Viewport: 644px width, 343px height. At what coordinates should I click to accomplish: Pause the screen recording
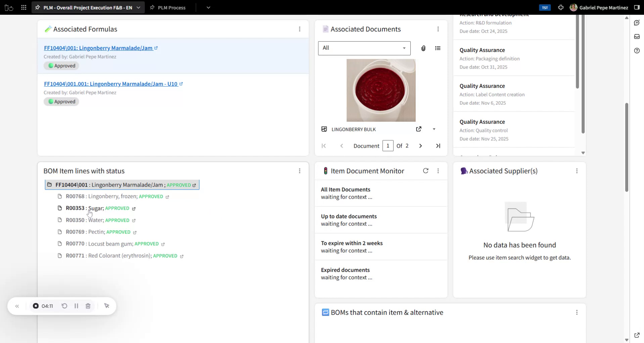[76, 306]
